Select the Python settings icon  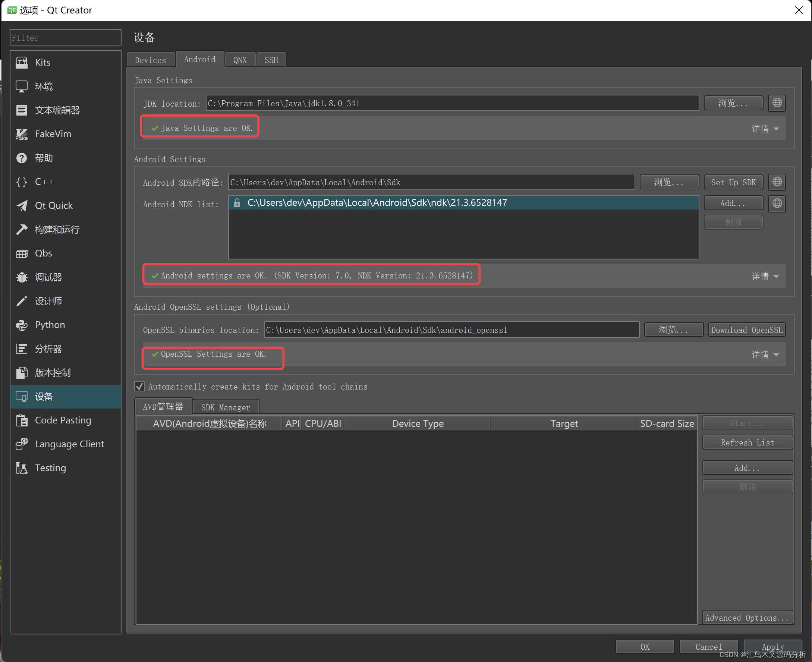point(22,325)
